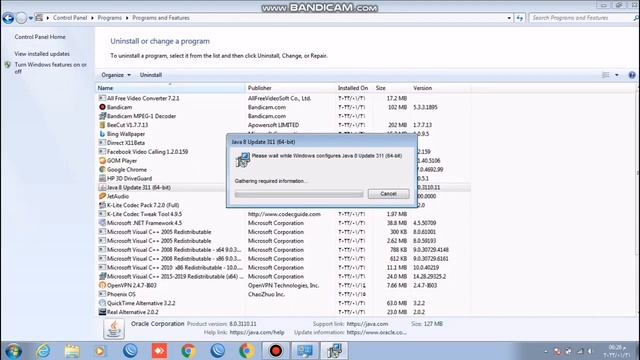Viewport: 640px width, 360px height.
Task: Expand the view options dropdown arrow
Action: point(617,75)
